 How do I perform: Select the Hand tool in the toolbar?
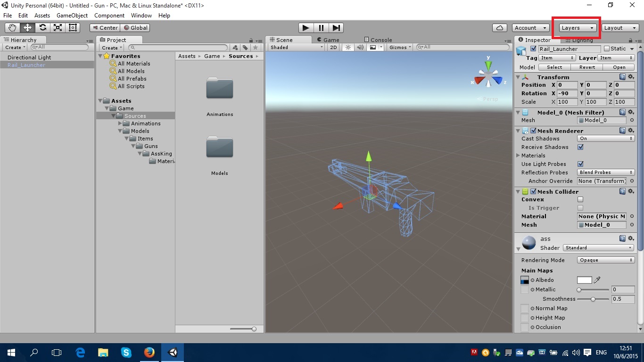coord(11,27)
